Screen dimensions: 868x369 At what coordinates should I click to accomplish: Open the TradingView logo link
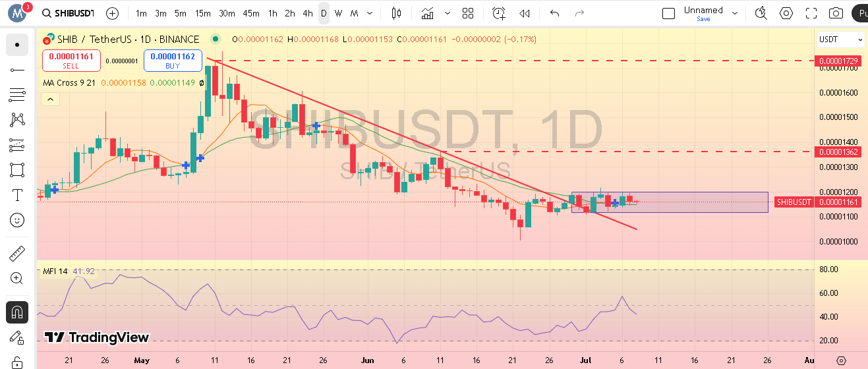pos(97,337)
